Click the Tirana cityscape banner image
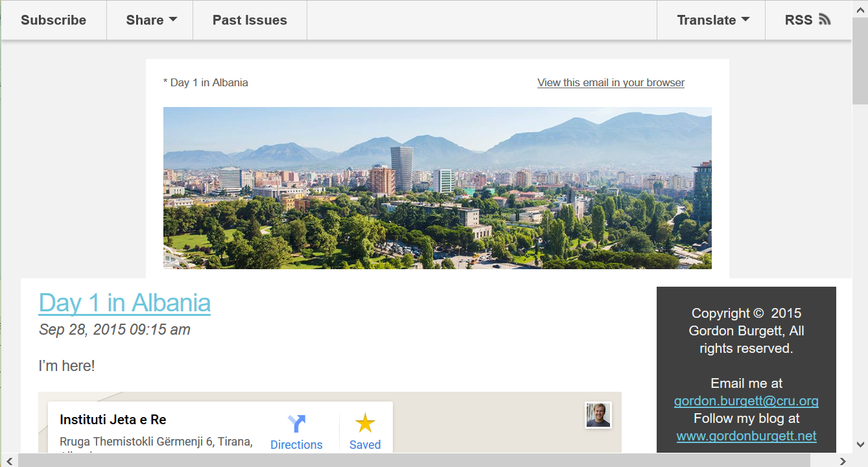Viewport: 868px width, 467px height. (x=437, y=188)
